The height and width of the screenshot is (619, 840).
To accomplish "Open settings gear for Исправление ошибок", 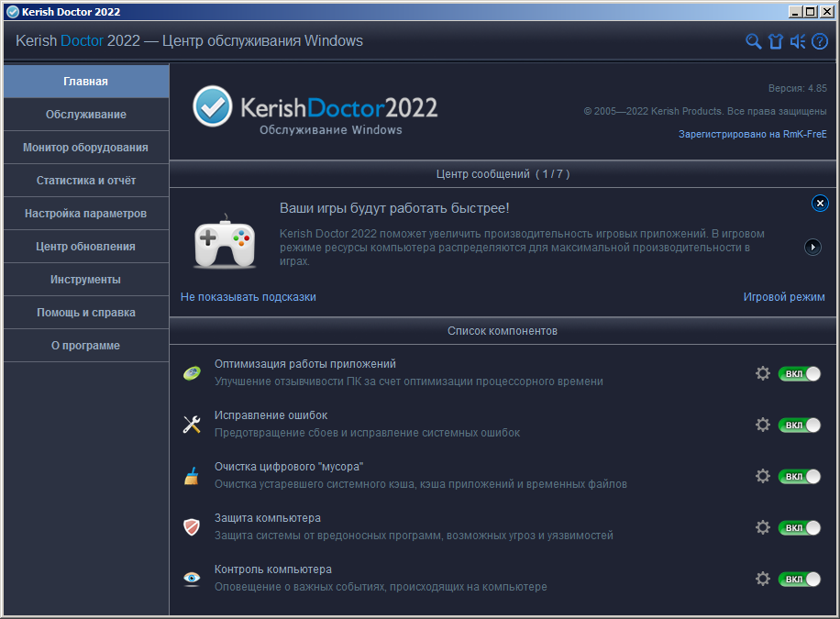I will (x=763, y=425).
